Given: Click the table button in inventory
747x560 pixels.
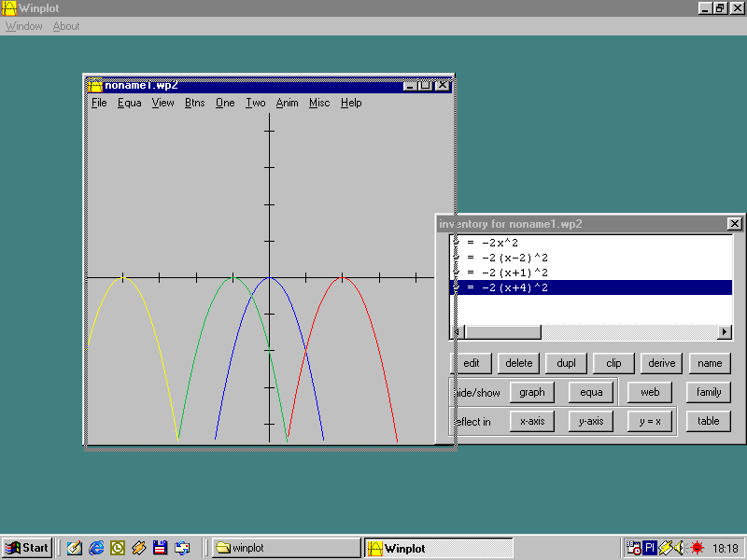Looking at the screenshot, I should [709, 421].
